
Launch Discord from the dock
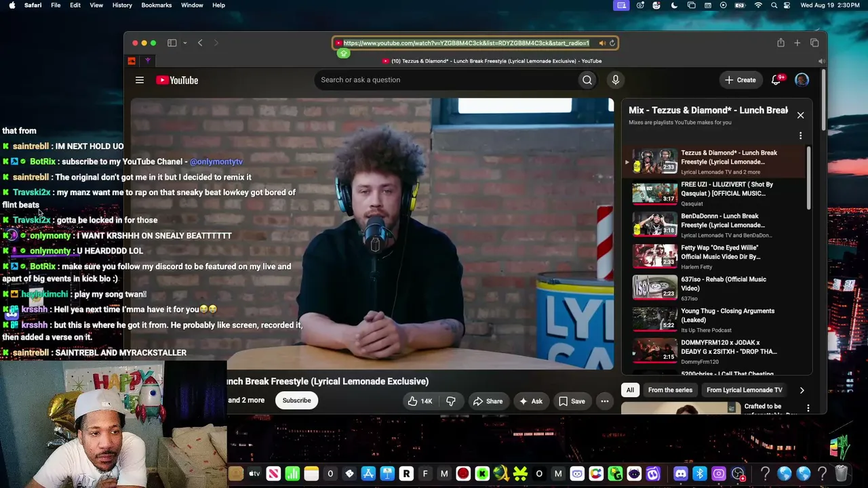pyautogui.click(x=680, y=474)
